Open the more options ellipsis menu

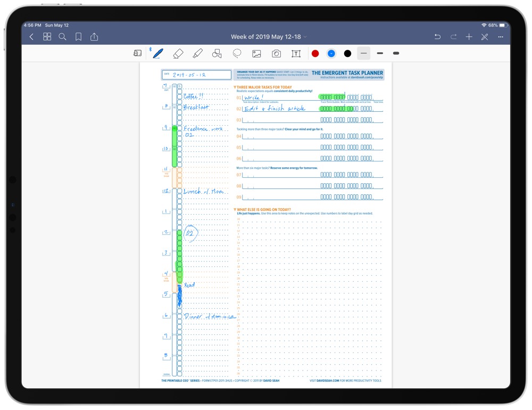501,37
